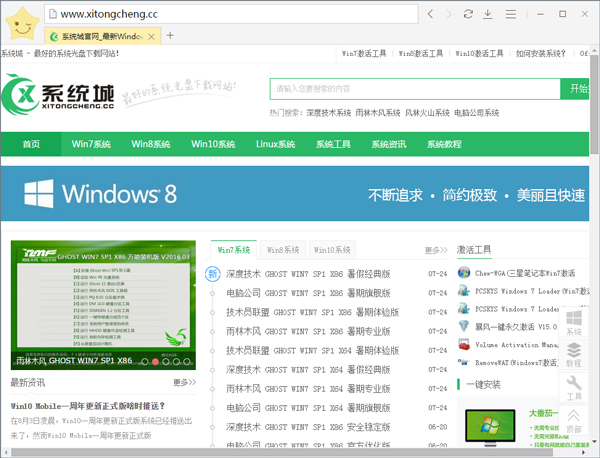Select the last carousel dot
The image size is (600, 458).
187,361
